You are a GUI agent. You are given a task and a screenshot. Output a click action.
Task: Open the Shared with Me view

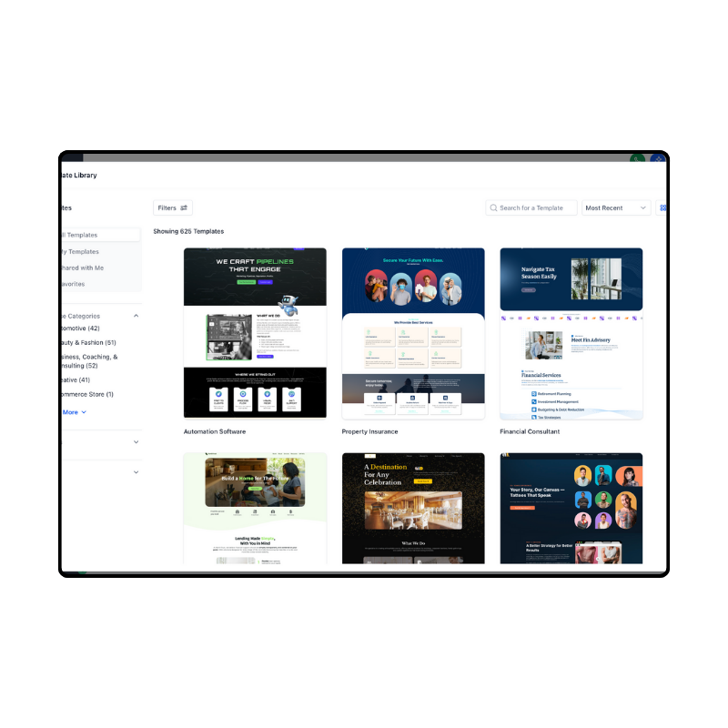tap(77, 268)
